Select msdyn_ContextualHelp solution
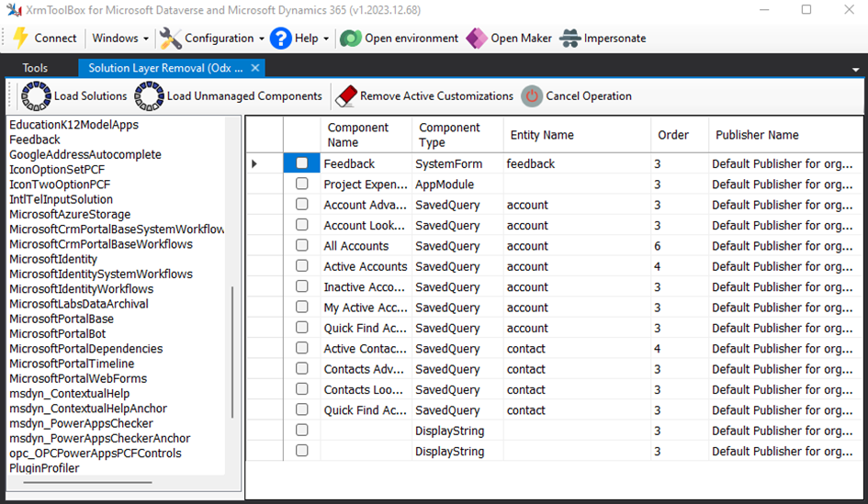 point(69,393)
